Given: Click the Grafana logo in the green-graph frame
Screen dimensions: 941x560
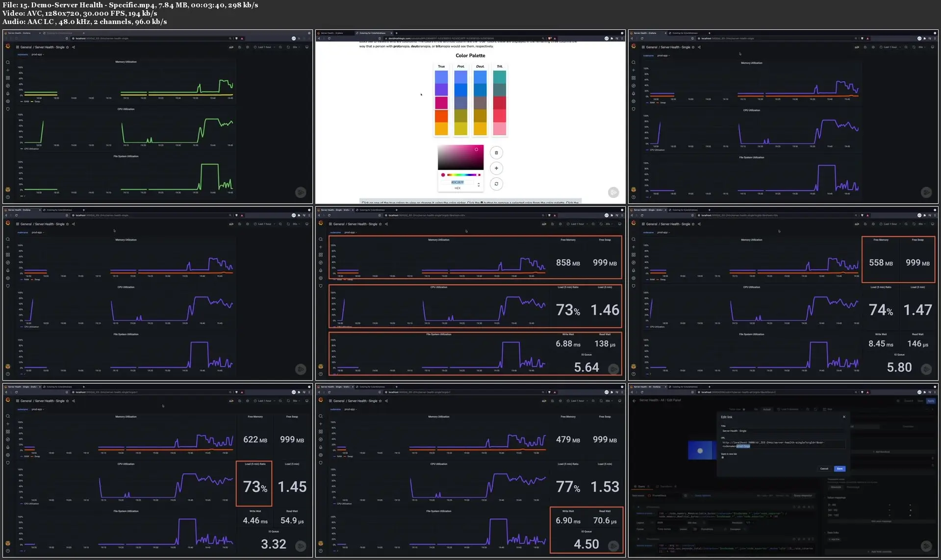Looking at the screenshot, I should (8, 47).
